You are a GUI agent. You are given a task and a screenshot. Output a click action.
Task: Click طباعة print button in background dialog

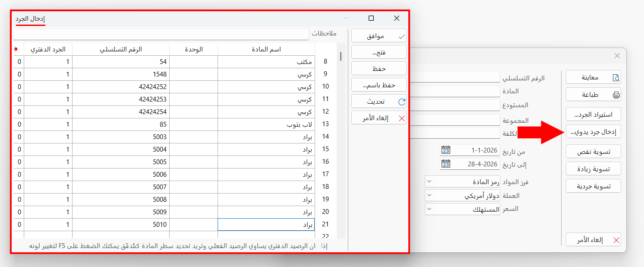pos(593,95)
